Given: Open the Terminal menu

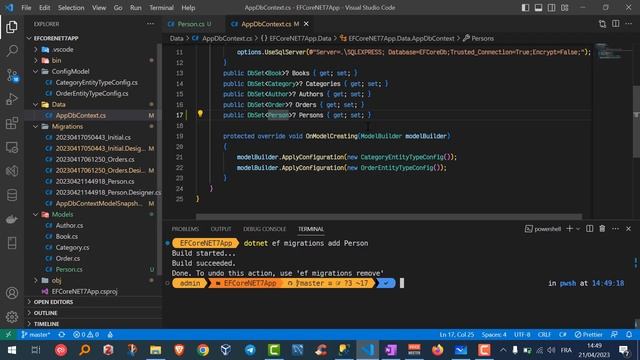Looking at the screenshot, I should tap(161, 7).
